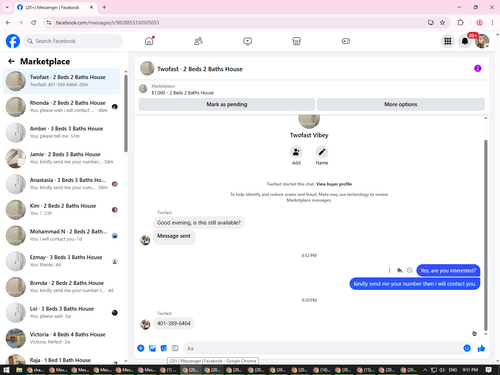Screen dimensions: 500x375
Task: Click the More options button
Action: [x=401, y=104]
